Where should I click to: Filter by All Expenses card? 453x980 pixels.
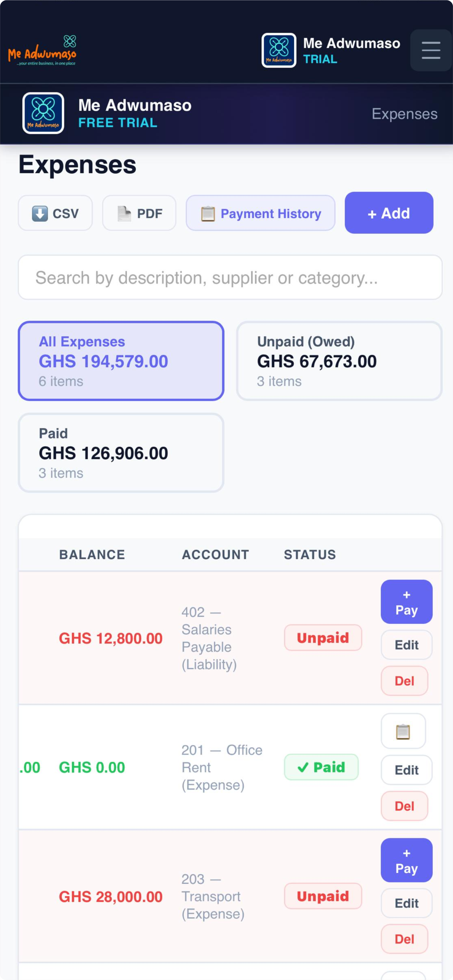(x=121, y=361)
